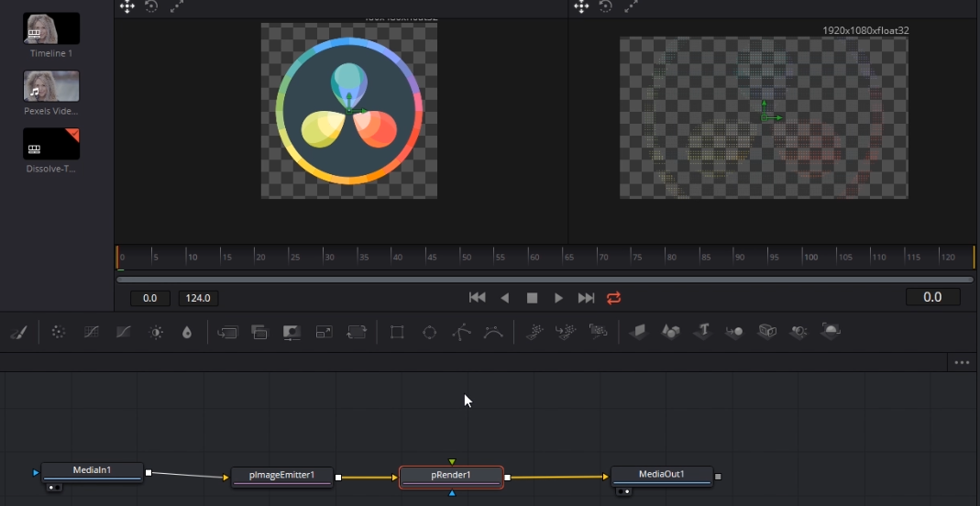Add a Matte Control node
Screen dimensions: 980x506
[292, 332]
